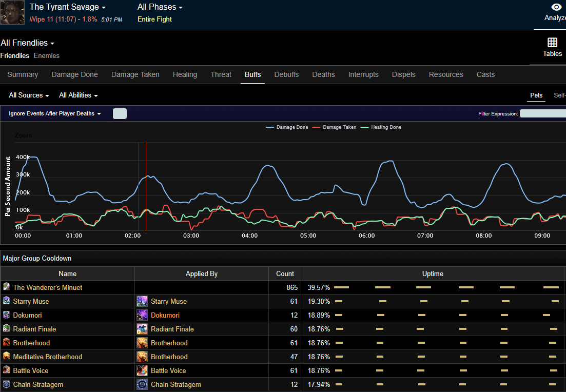Click Chain Stratagem icon in Name column
This screenshot has height=392, width=566.
(x=7, y=384)
